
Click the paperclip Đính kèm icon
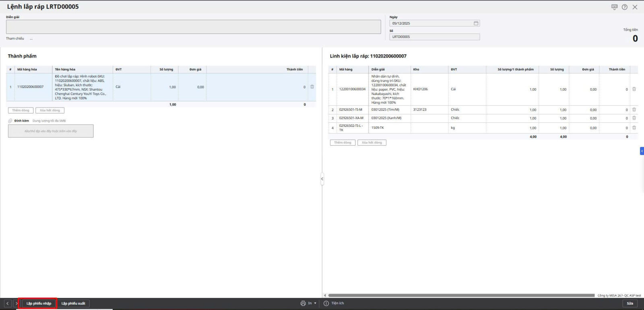pos(10,121)
